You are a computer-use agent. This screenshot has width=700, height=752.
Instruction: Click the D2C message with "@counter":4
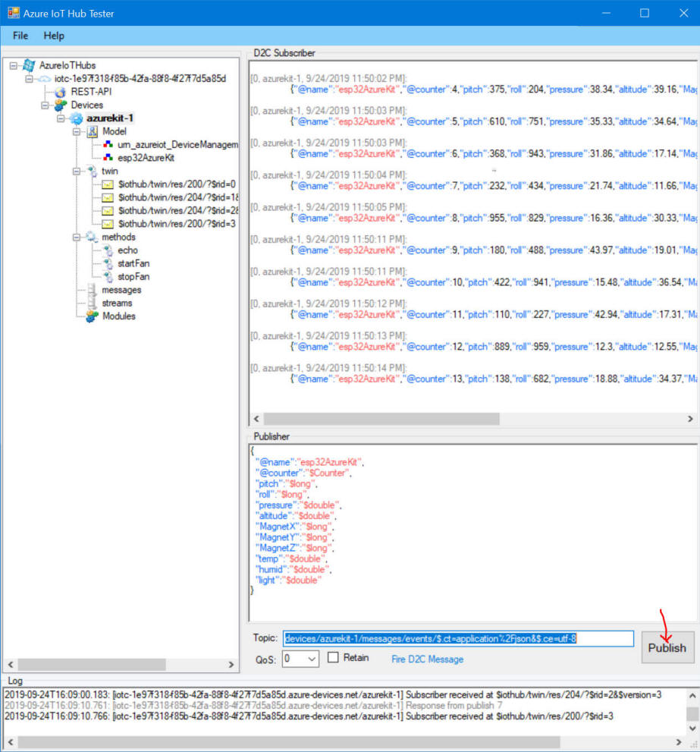[494, 90]
